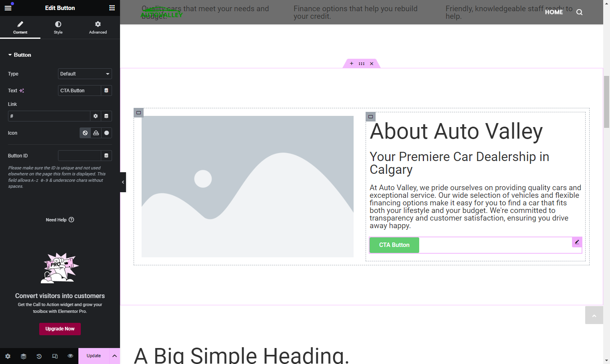This screenshot has height=364, width=610.
Task: Select the image column handle
Action: pos(138,113)
